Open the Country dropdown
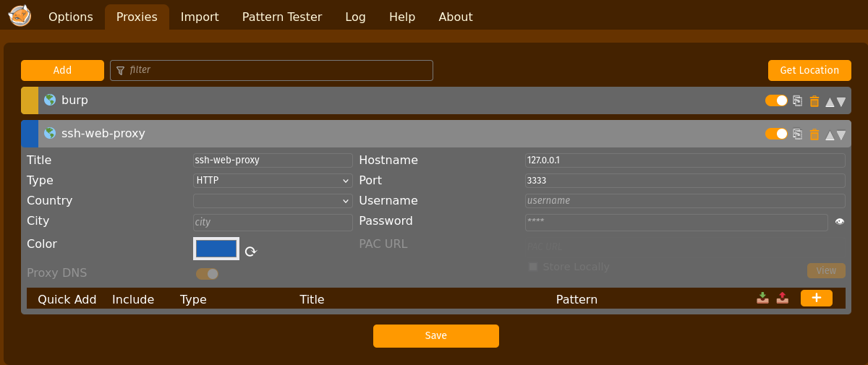This screenshot has width=868, height=365. pyautogui.click(x=273, y=201)
